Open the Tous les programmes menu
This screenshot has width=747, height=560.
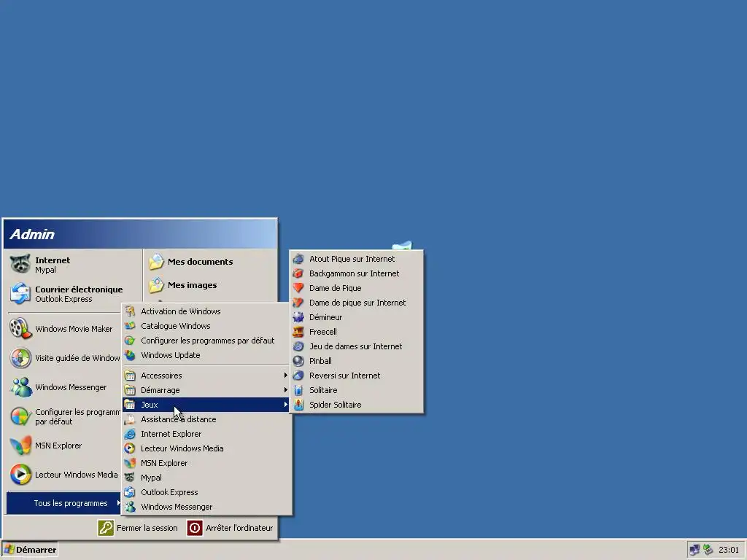pos(64,503)
